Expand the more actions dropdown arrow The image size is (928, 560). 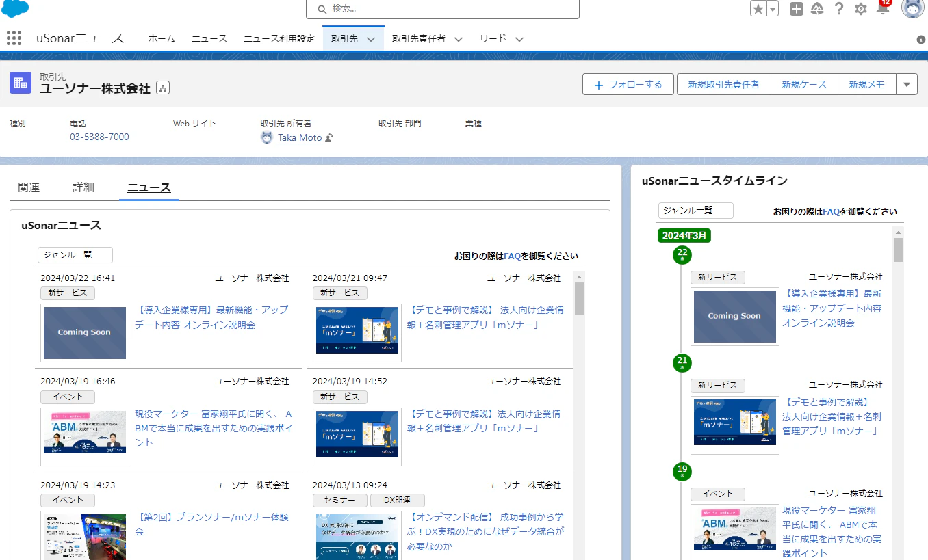coord(907,85)
